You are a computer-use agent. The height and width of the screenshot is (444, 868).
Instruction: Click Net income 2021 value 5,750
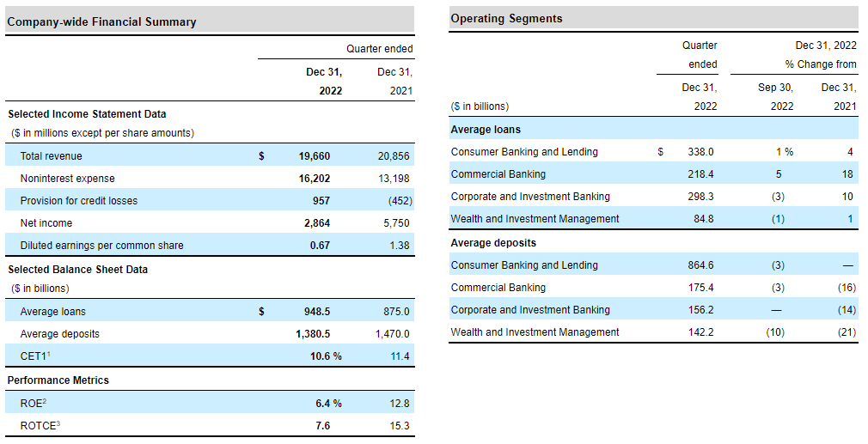click(396, 223)
